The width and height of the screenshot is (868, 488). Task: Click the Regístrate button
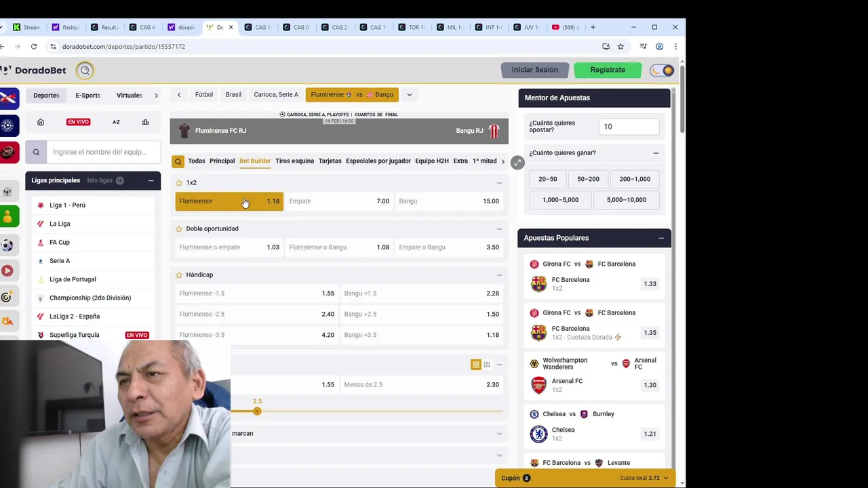point(608,70)
